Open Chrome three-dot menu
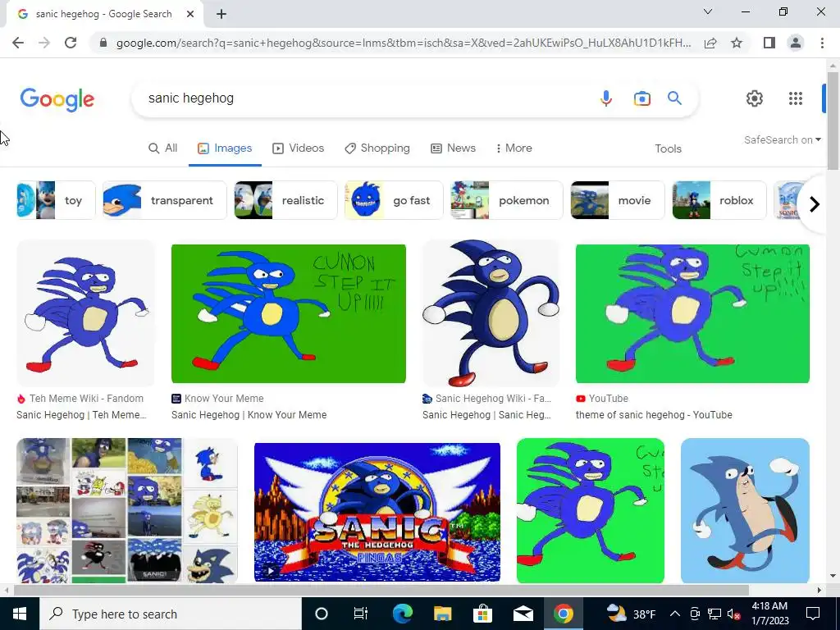This screenshot has width=840, height=630. pos(822,43)
